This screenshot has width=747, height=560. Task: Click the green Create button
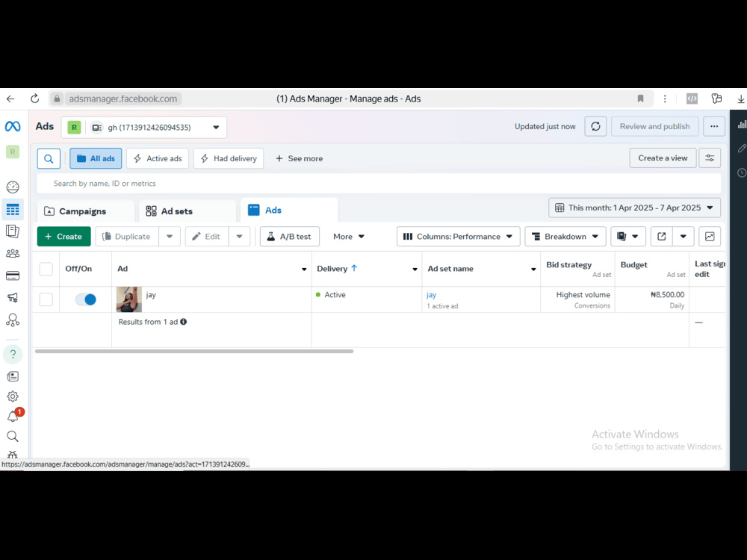[63, 236]
